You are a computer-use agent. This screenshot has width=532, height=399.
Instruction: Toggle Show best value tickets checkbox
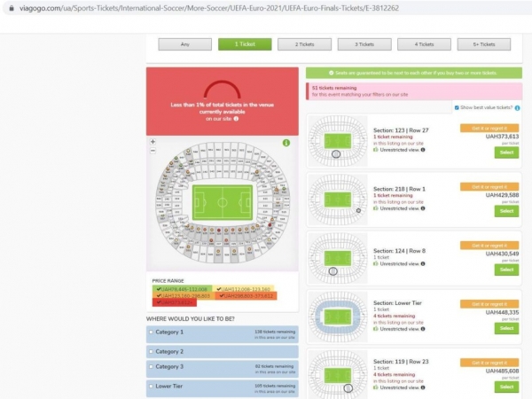point(457,107)
